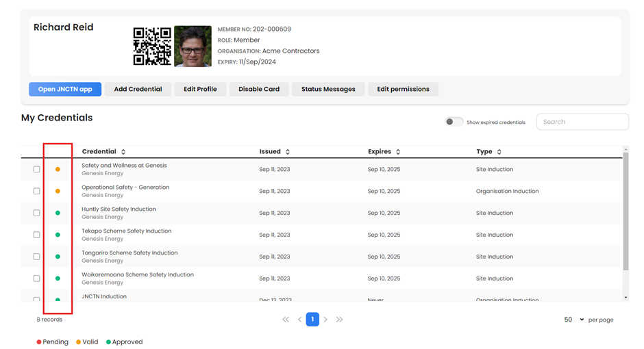Sort by Credential column arrows
This screenshot has width=644, height=349.
pyautogui.click(x=123, y=152)
